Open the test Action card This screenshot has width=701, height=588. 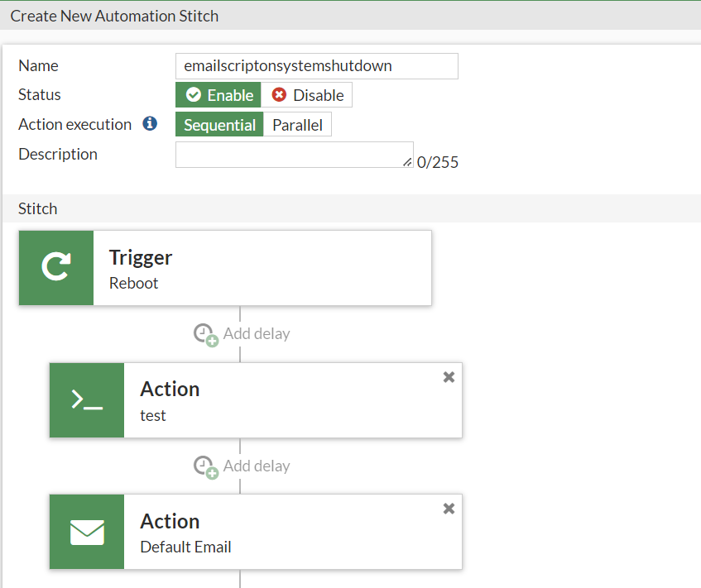281,400
